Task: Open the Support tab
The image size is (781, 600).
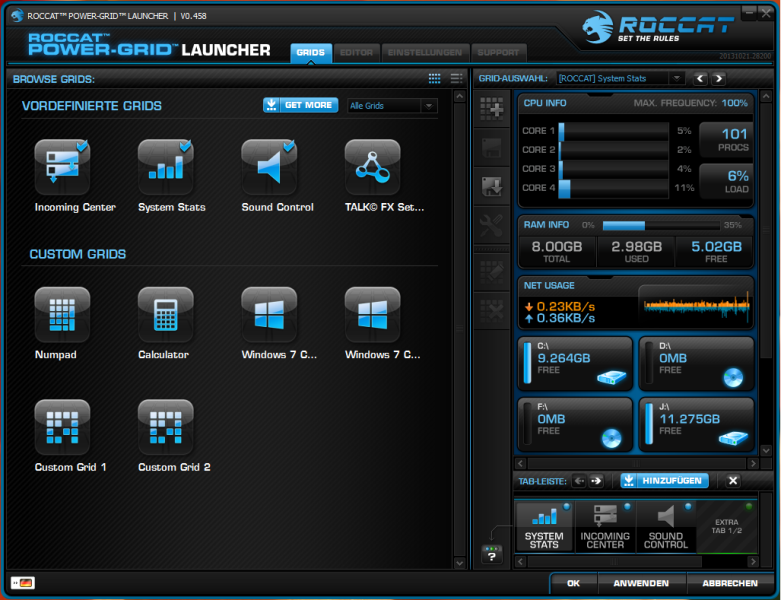Action: tap(498, 53)
